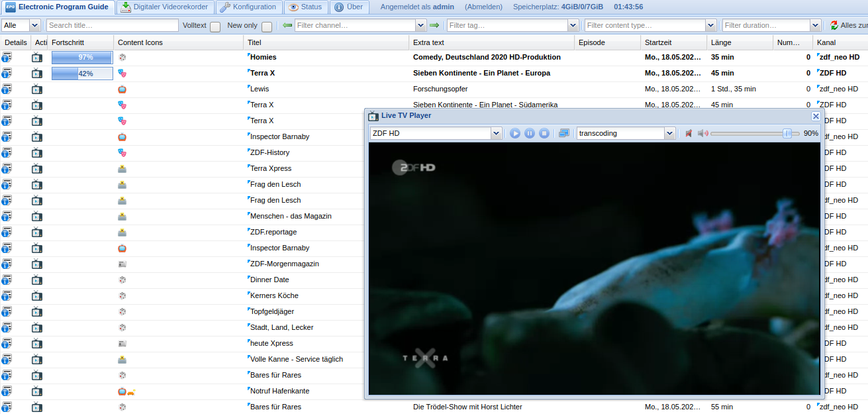Click the content icon for ZDF.reportage
Image resolution: width=868 pixels, height=414 pixels.
pos(122,232)
